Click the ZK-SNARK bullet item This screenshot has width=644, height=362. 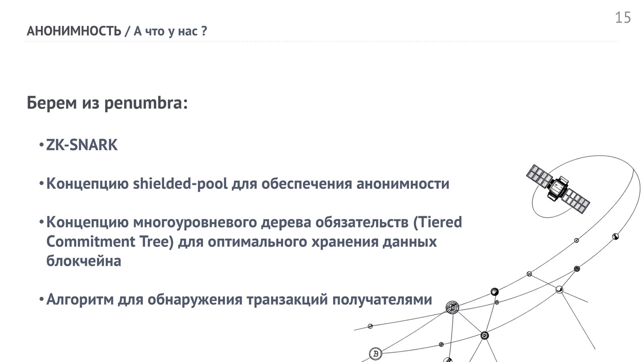(x=82, y=145)
